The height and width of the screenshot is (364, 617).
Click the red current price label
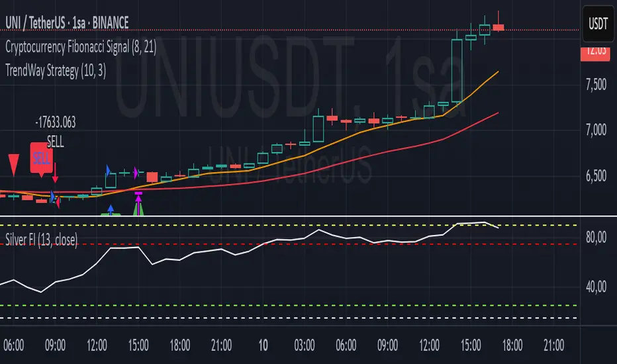click(595, 53)
